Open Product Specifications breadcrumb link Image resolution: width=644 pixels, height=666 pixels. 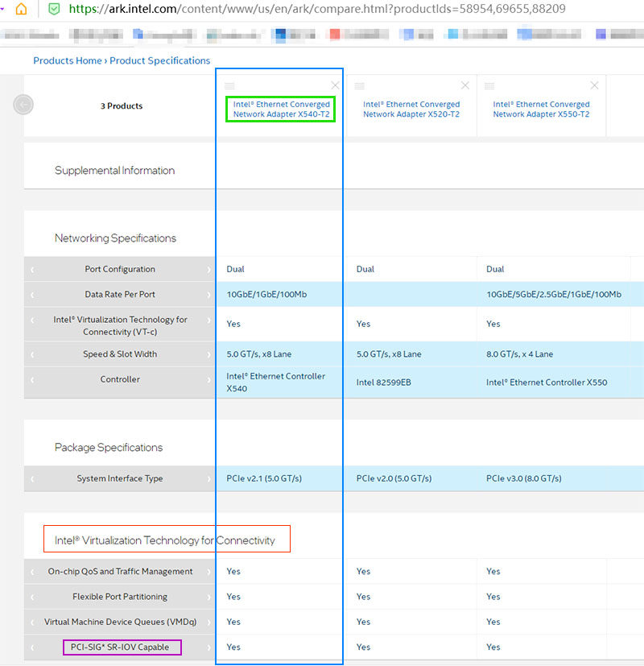pyautogui.click(x=159, y=60)
